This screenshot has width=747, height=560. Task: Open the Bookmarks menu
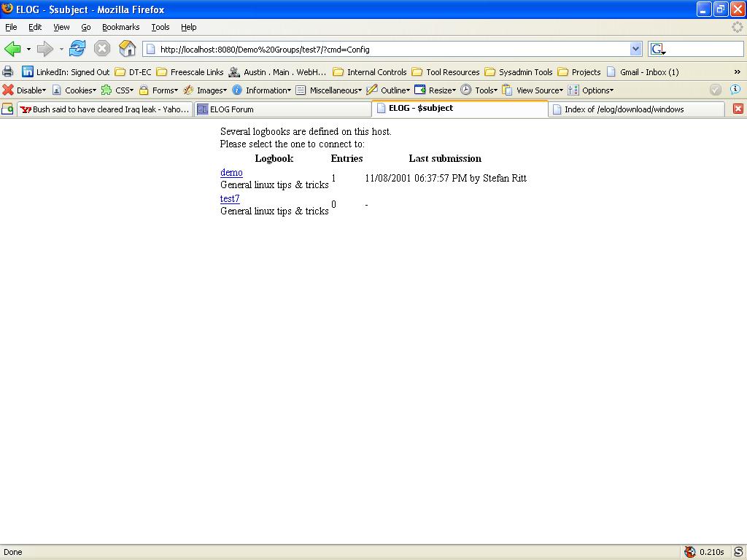(120, 27)
